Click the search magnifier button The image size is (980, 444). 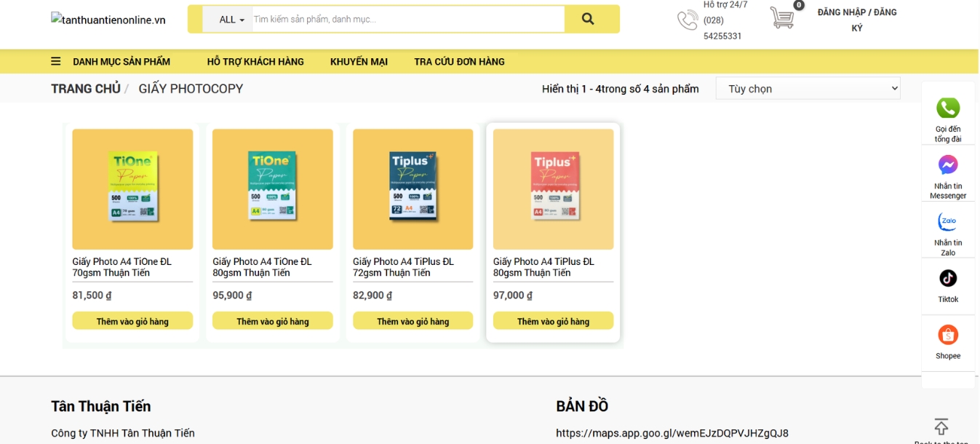[588, 20]
